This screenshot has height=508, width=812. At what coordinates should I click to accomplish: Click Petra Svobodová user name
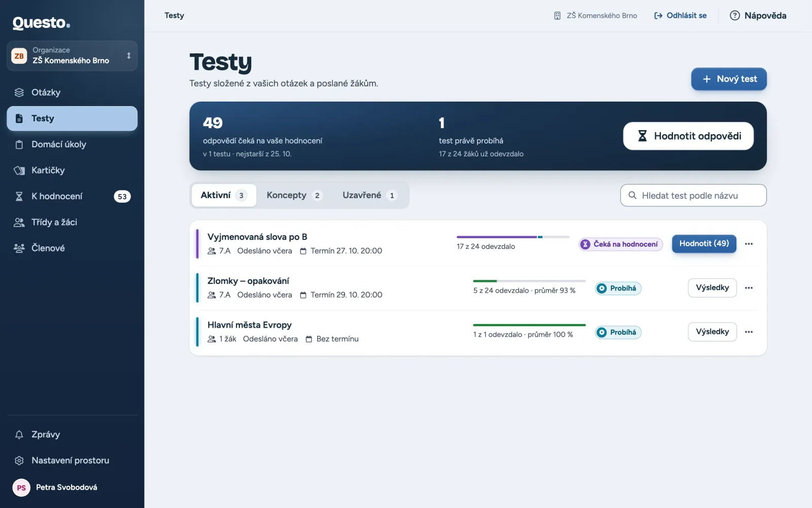pos(66,487)
